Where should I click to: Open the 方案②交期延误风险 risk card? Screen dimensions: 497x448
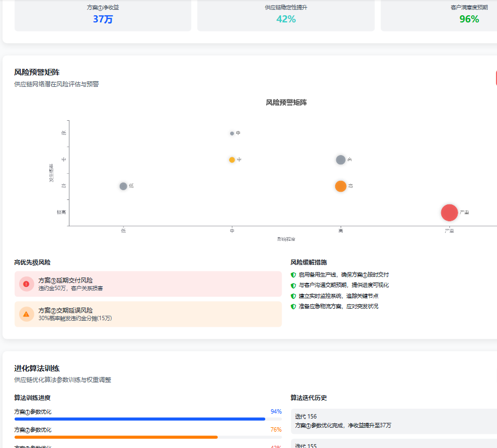[x=148, y=314]
